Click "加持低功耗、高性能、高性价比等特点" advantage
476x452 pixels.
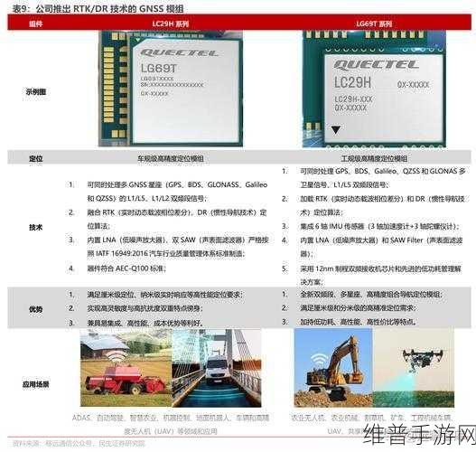click(359, 322)
